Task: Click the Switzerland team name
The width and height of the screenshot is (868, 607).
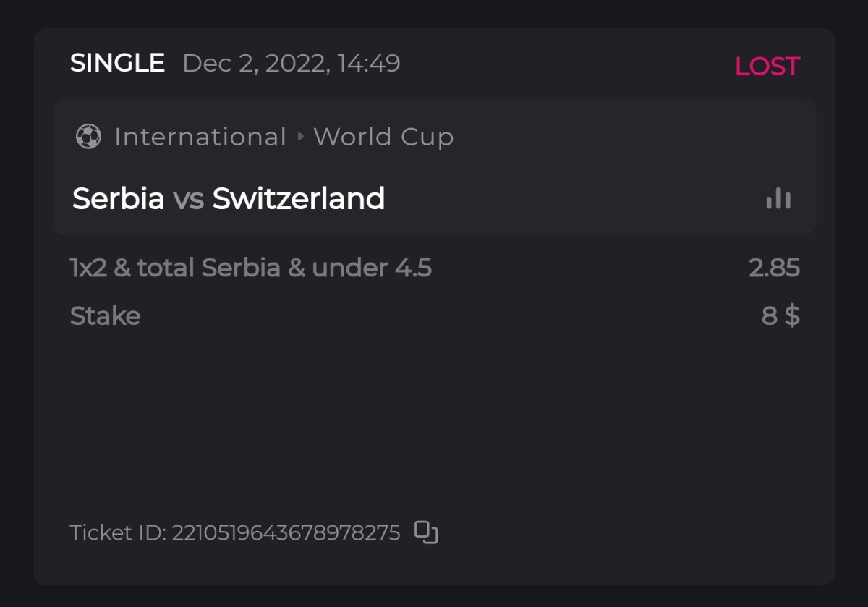Action: point(298,198)
